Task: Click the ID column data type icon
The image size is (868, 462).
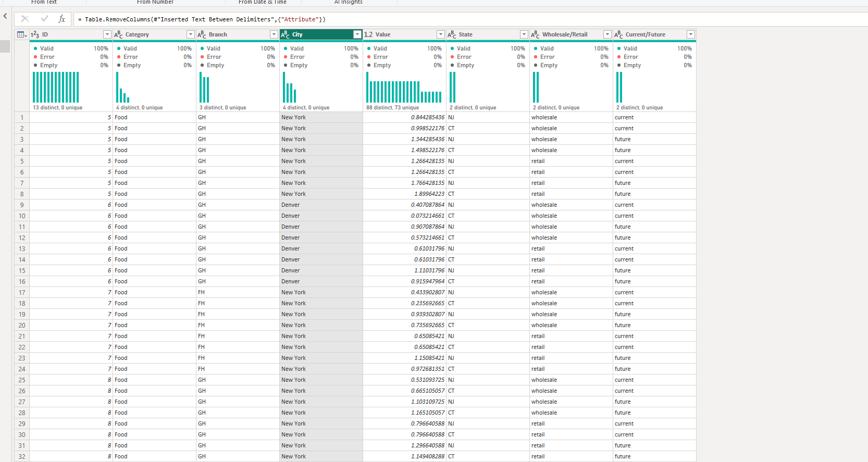Action: point(35,34)
